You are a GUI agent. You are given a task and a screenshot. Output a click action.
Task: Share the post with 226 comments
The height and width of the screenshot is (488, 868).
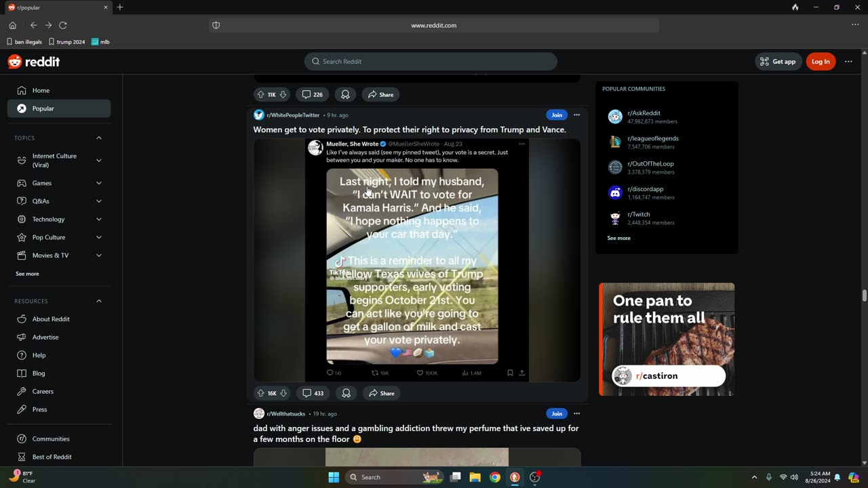[x=380, y=95]
